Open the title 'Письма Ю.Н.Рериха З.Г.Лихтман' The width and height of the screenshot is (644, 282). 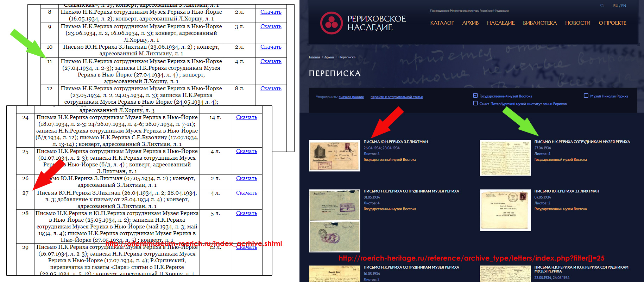tap(396, 142)
